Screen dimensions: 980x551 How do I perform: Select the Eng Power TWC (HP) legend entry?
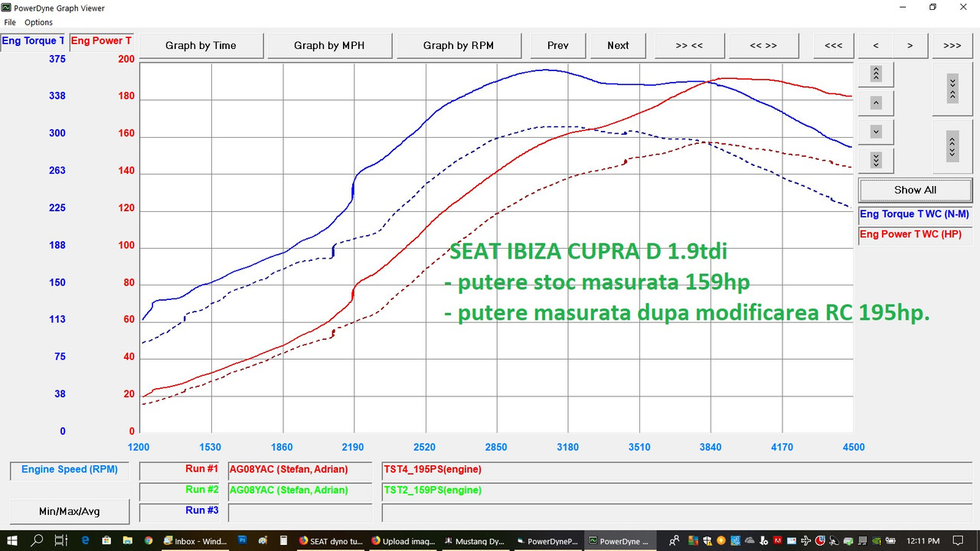click(915, 235)
